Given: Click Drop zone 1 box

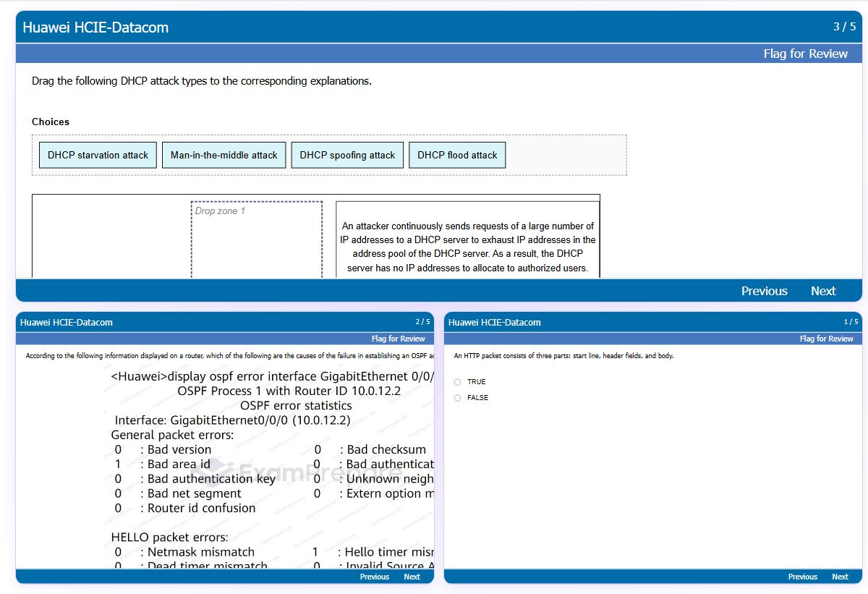Looking at the screenshot, I should [x=257, y=239].
